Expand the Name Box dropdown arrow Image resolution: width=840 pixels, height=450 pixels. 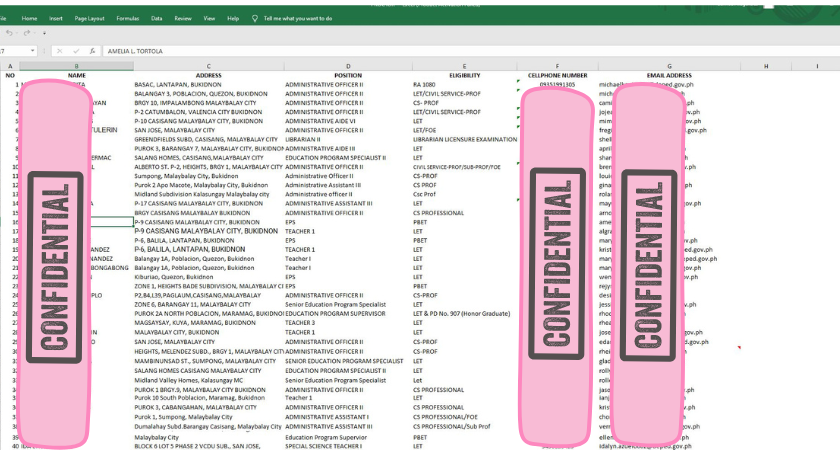pyautogui.click(x=33, y=49)
